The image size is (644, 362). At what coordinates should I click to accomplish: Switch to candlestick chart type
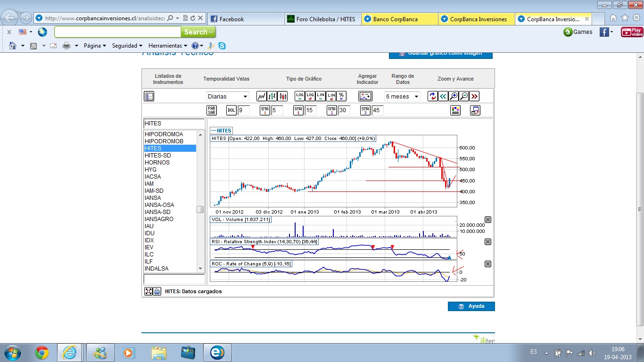tap(283, 96)
